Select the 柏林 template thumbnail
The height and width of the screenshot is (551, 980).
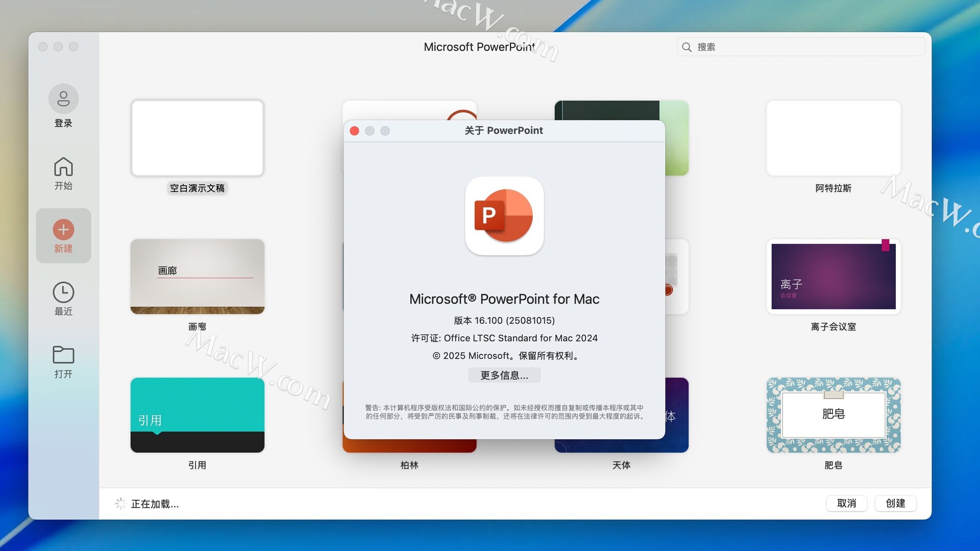point(409,446)
